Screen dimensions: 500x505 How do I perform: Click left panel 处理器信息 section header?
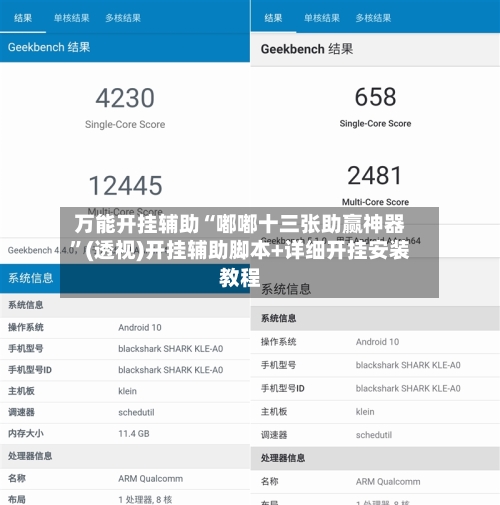click(x=30, y=456)
